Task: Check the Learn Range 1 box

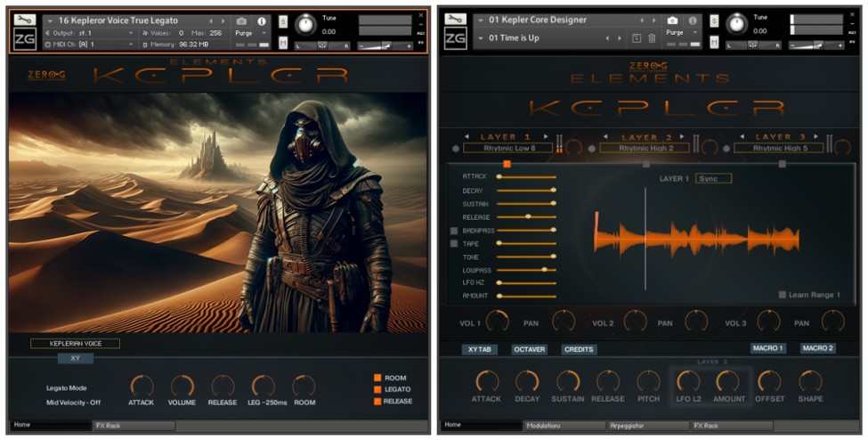Action: pyautogui.click(x=783, y=295)
